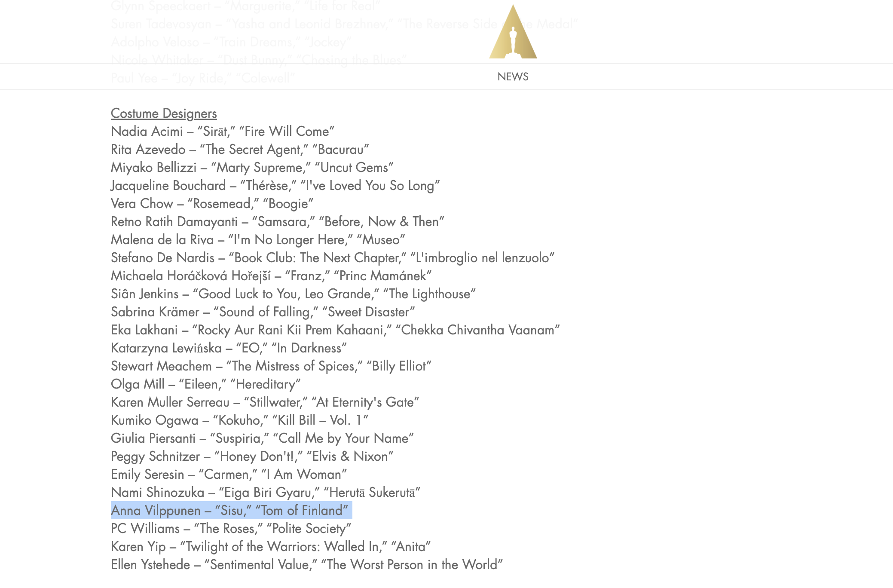Screen dimensions: 893x588
Task: Open the NEWS header link
Action: coord(513,77)
